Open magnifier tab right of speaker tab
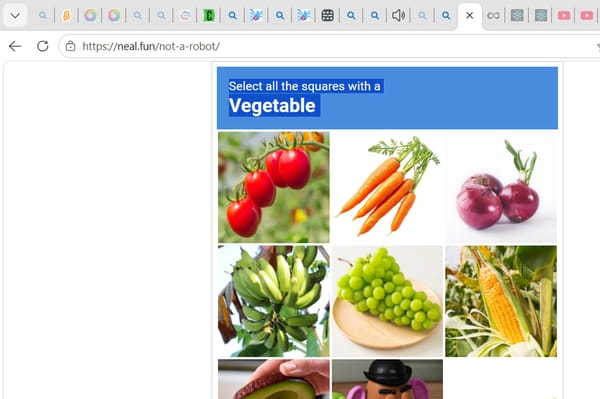Screen dimensions: 600x399 point(422,16)
